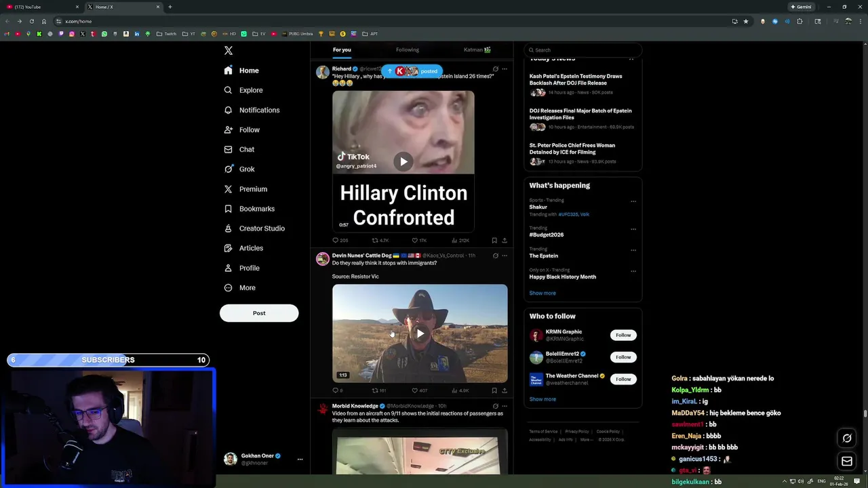Open Articles in the sidebar
Image resolution: width=868 pixels, height=488 pixels.
(x=243, y=248)
